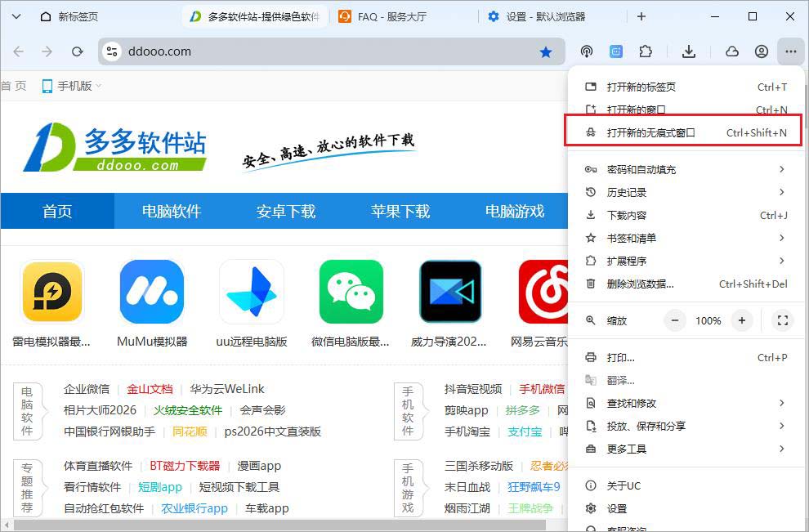Reload the page with refresh icon

tap(78, 51)
